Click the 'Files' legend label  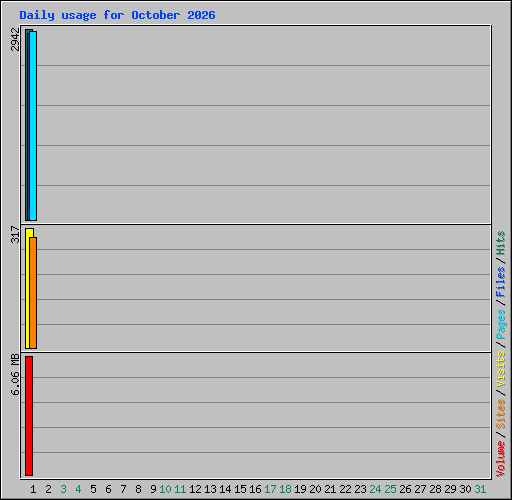(500, 282)
